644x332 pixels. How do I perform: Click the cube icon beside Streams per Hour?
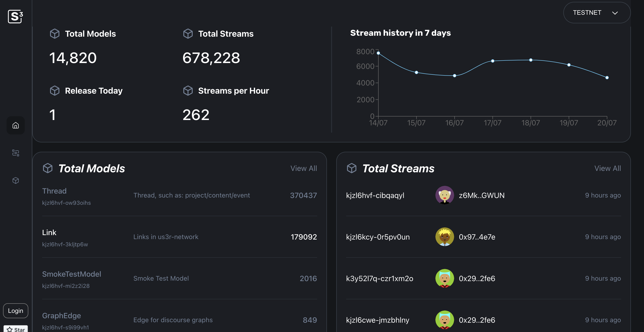[188, 90]
